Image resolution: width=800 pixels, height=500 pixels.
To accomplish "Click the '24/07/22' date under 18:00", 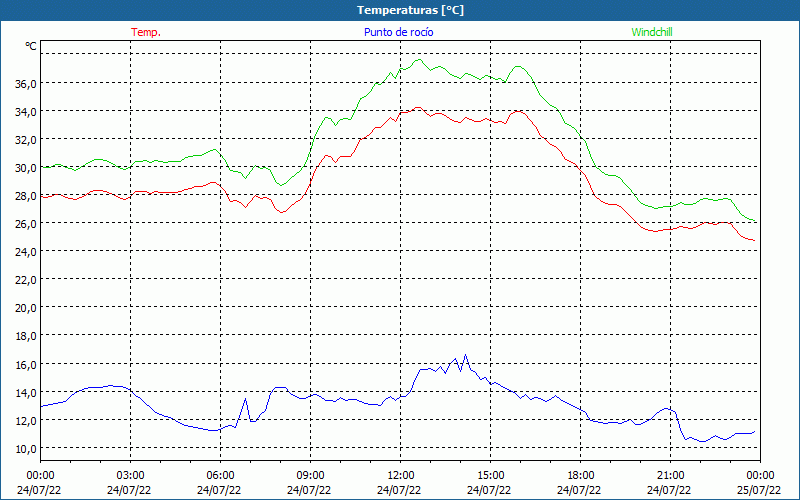I will tap(579, 490).
